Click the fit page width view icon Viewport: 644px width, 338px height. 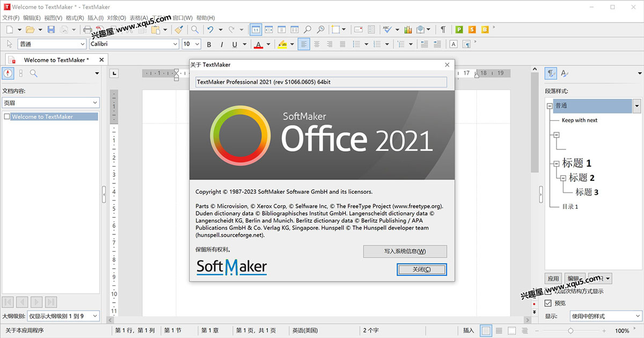click(x=269, y=30)
